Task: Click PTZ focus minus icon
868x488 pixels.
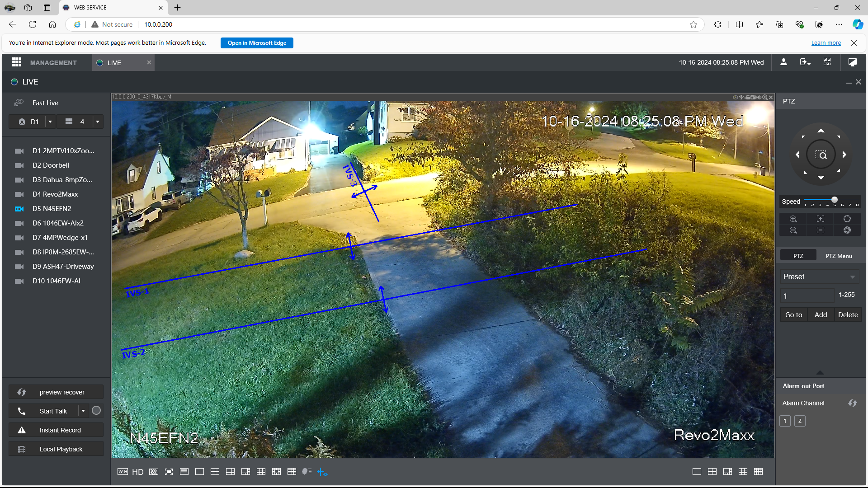Action: [x=821, y=230]
